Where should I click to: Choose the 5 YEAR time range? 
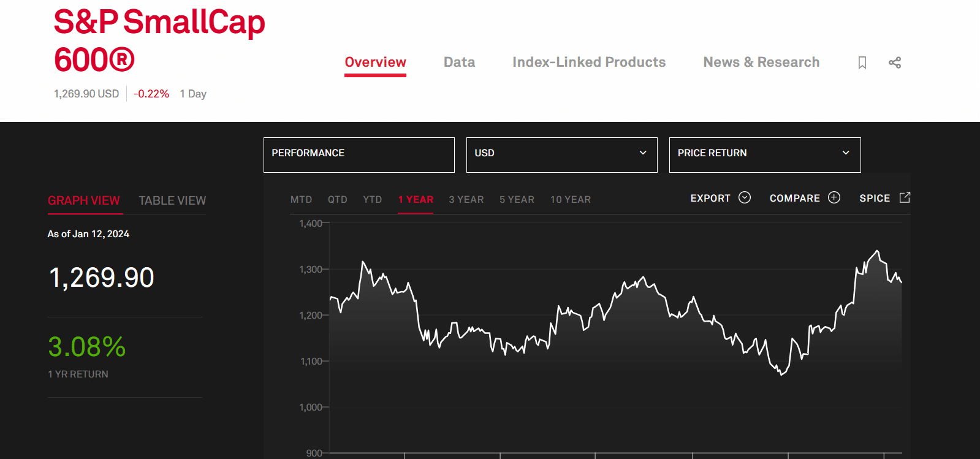517,200
